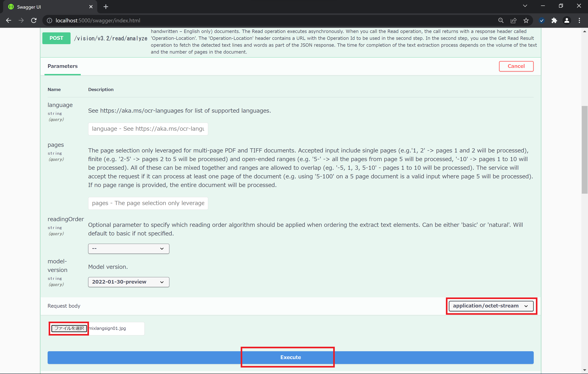The width and height of the screenshot is (588, 374).
Task: Open the extensions puzzle icon
Action: click(554, 21)
